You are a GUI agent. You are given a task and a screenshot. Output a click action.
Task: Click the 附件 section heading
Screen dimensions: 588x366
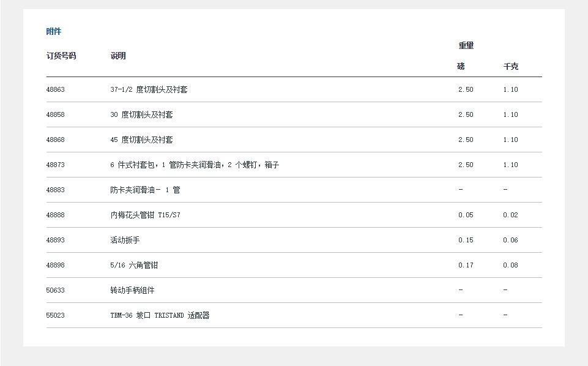(x=54, y=32)
